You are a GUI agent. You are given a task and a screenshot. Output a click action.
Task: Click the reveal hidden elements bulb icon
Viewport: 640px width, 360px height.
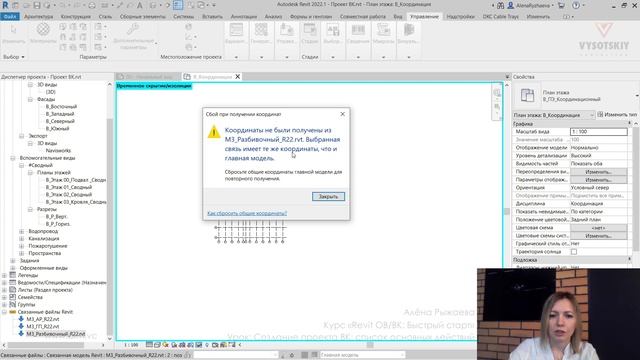pyautogui.click(x=207, y=345)
